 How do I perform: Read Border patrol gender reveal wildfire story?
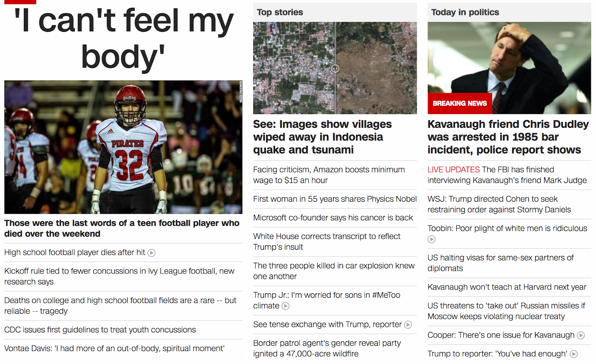(327, 349)
